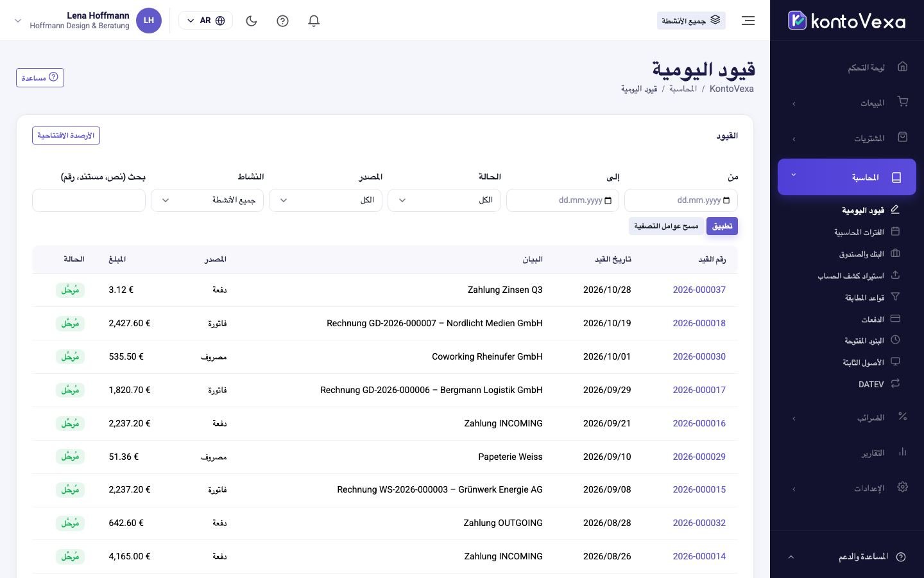Click the الدفعات card icon
This screenshot has height=578, width=924.
click(895, 319)
